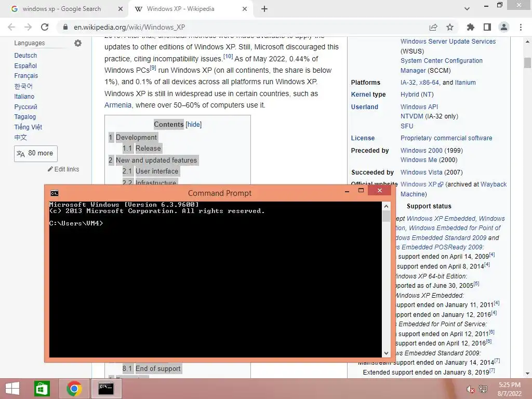The width and height of the screenshot is (532, 399).
Task: Expand the 80 more languages button
Action: tap(36, 153)
